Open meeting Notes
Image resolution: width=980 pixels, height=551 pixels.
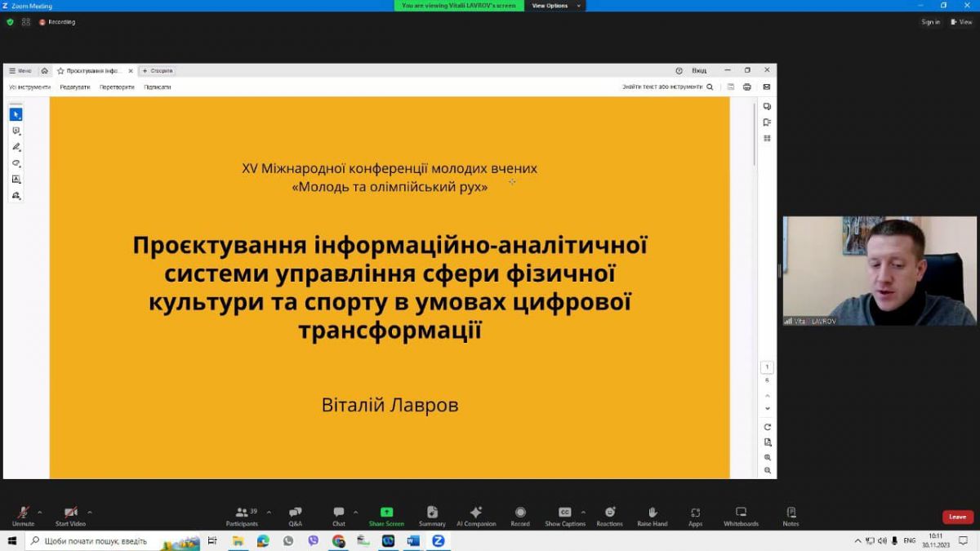point(791,516)
